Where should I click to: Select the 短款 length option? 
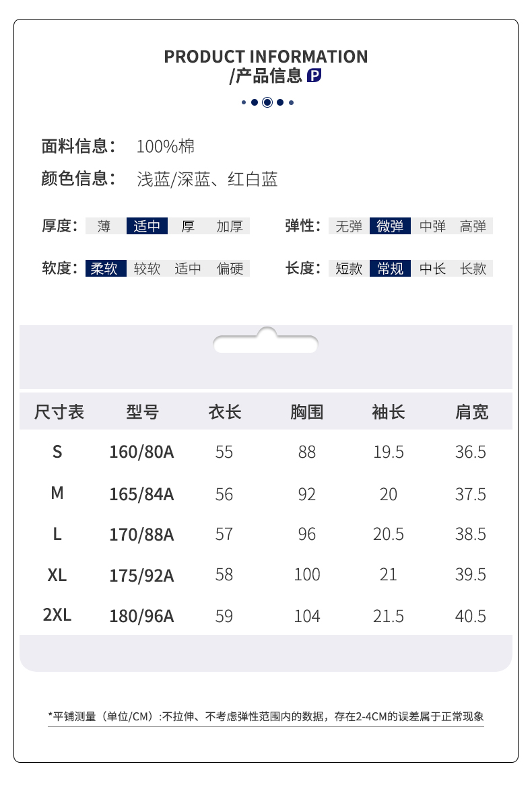[x=349, y=269]
